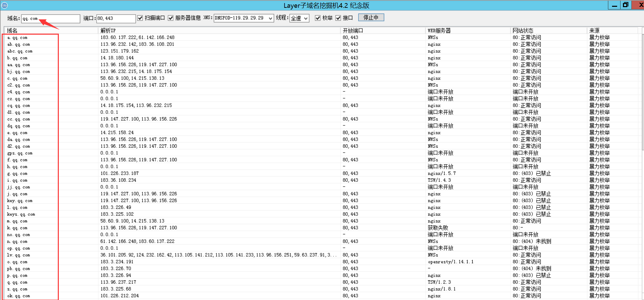This screenshot has height=300, width=644.
Task: Sort by the WEB服务器 column header
Action: pos(468,31)
